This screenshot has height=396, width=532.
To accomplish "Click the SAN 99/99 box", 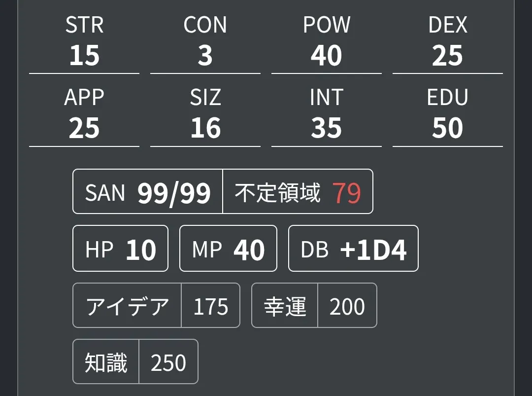I will [x=148, y=192].
